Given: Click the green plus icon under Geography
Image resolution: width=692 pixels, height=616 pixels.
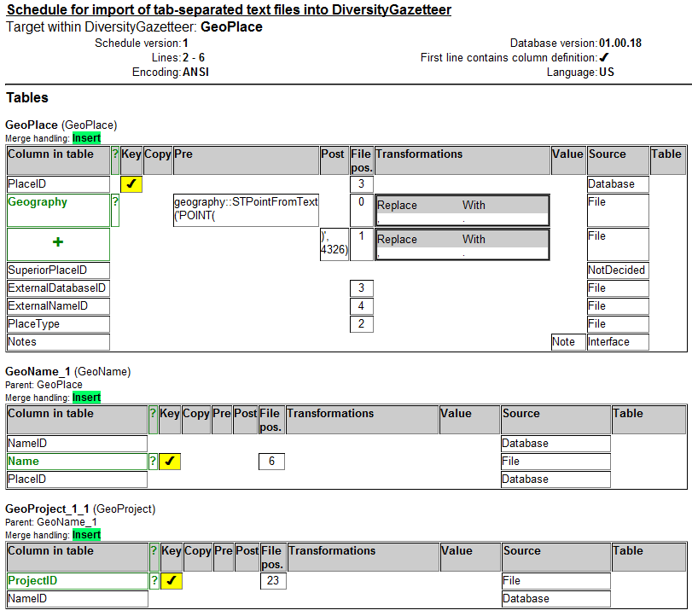Looking at the screenshot, I should coord(58,241).
